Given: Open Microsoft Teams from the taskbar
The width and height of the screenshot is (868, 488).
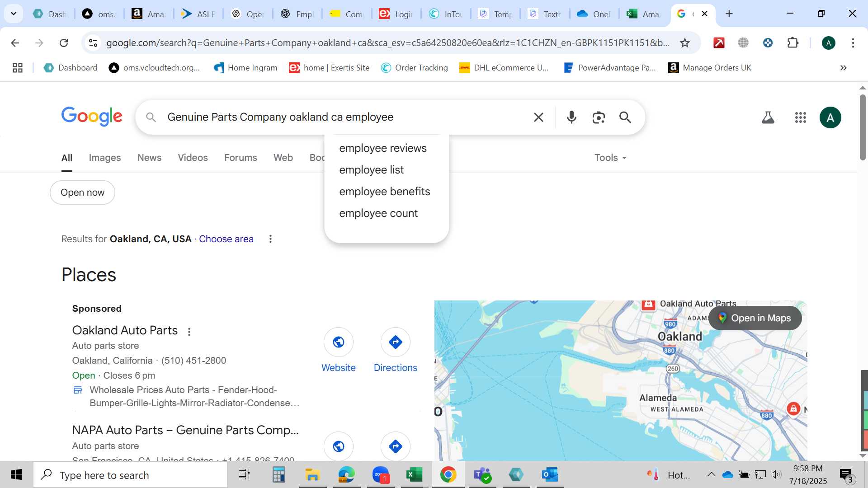Looking at the screenshot, I should point(482,475).
